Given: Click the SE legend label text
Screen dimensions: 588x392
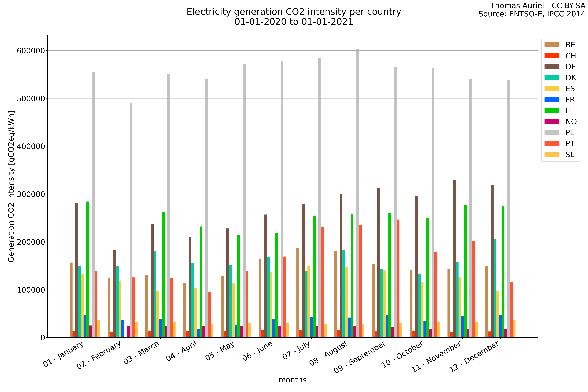Looking at the screenshot, I should 570,154.
